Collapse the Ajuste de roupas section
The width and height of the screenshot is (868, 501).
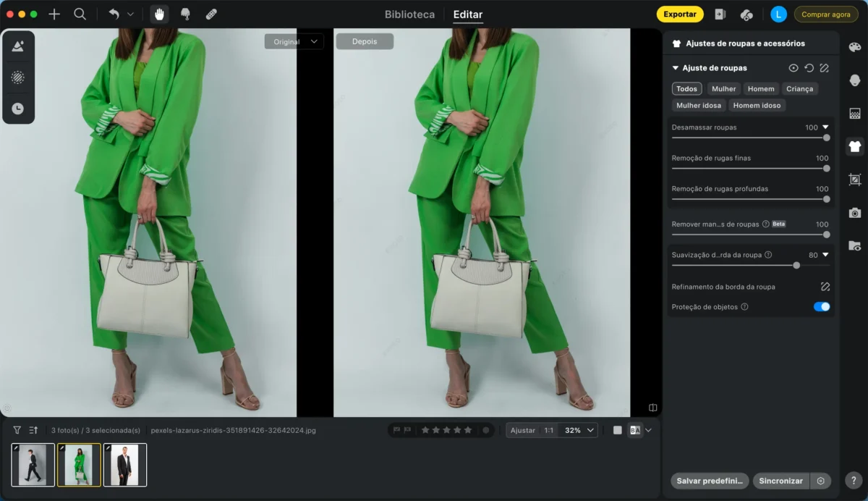[676, 68]
